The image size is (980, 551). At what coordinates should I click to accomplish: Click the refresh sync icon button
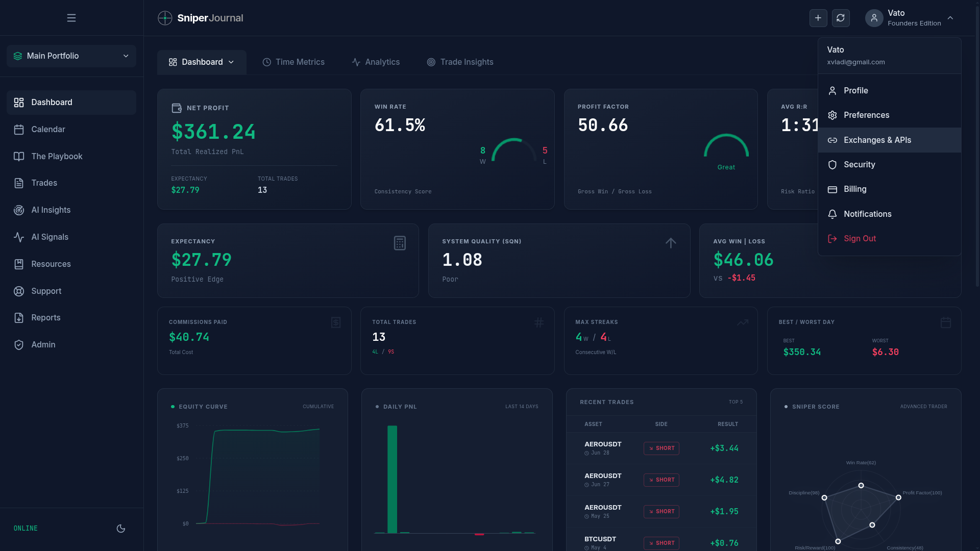tap(841, 18)
